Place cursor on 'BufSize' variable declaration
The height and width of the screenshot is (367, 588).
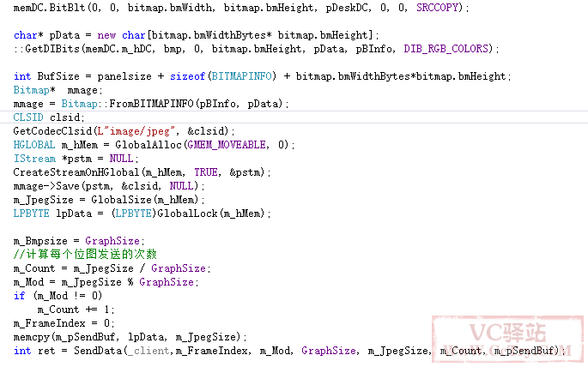click(58, 76)
